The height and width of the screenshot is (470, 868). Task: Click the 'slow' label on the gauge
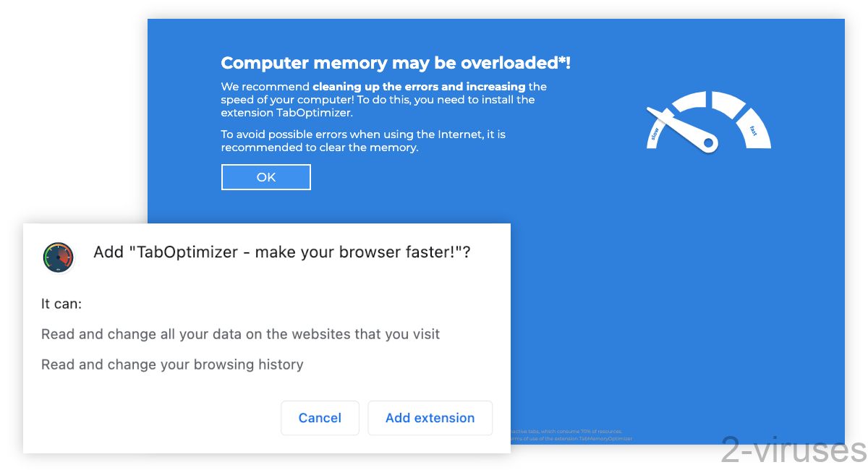click(655, 132)
